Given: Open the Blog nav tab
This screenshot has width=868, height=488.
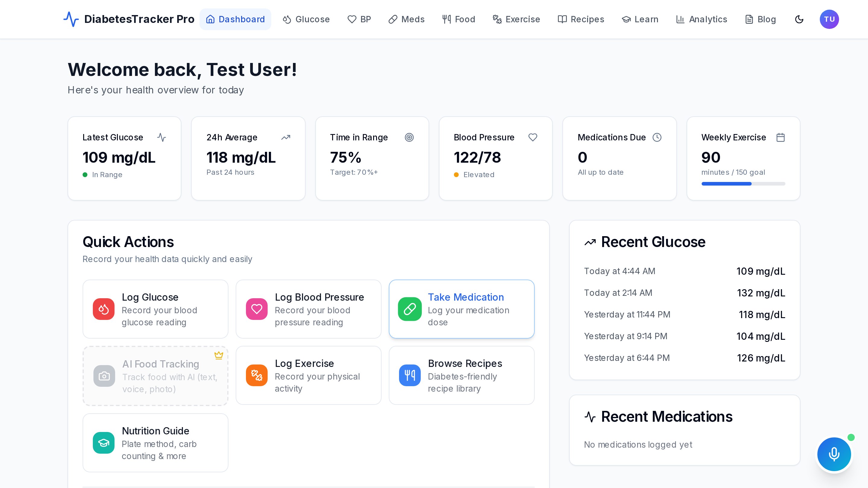Looking at the screenshot, I should point(760,19).
